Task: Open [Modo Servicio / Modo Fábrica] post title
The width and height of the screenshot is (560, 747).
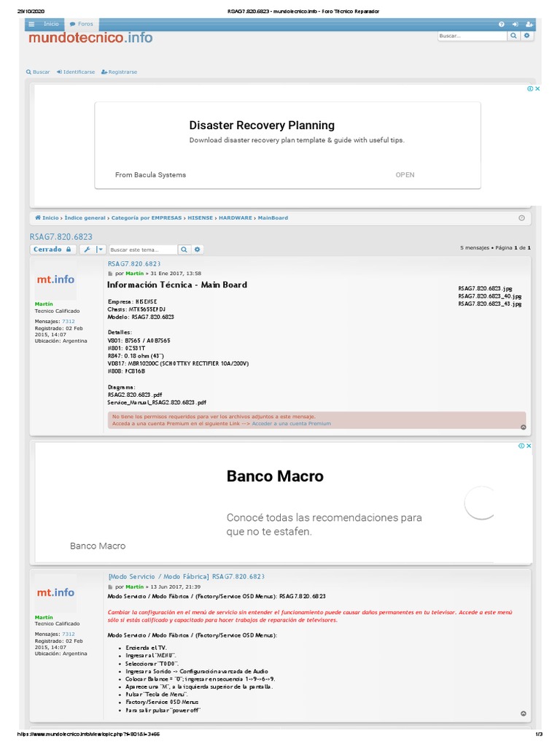Action: 186,576
